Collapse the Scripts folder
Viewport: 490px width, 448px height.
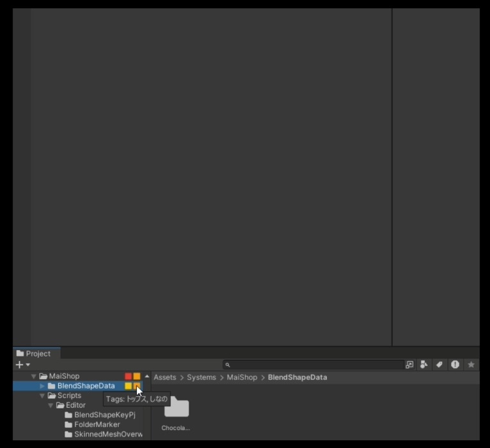(x=42, y=396)
